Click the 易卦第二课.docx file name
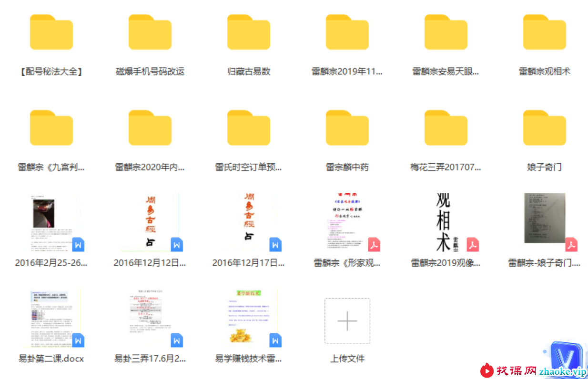Viewport: 588px width, 379px height. click(x=51, y=359)
